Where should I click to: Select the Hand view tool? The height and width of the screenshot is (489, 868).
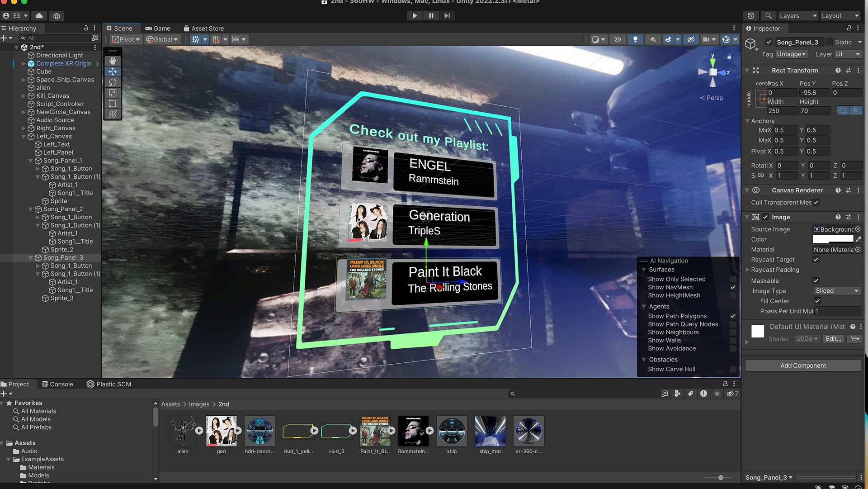(x=113, y=61)
